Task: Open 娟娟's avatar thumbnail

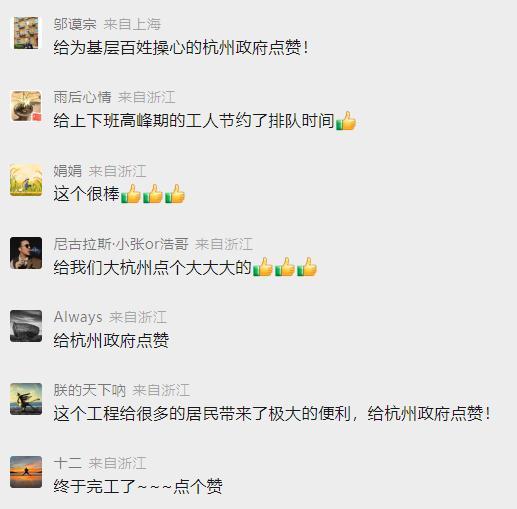Action: point(26,180)
